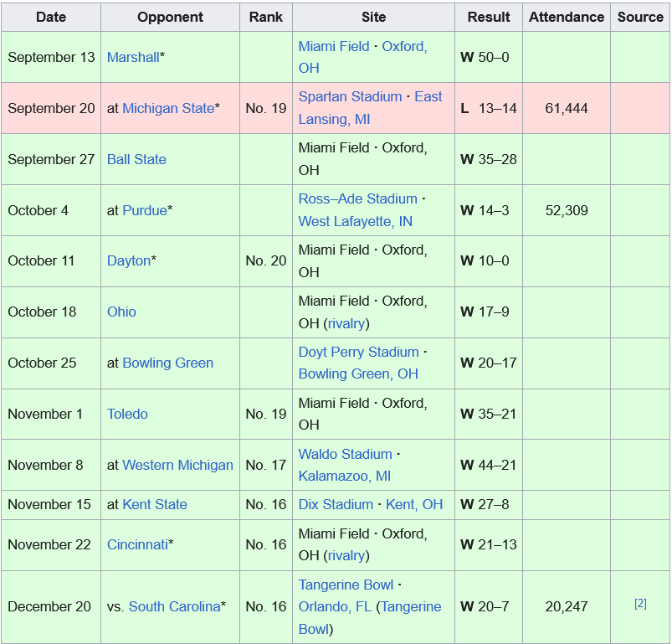Click the South Carolina opponent link
Viewport: 672px width, 644px height.
174,606
